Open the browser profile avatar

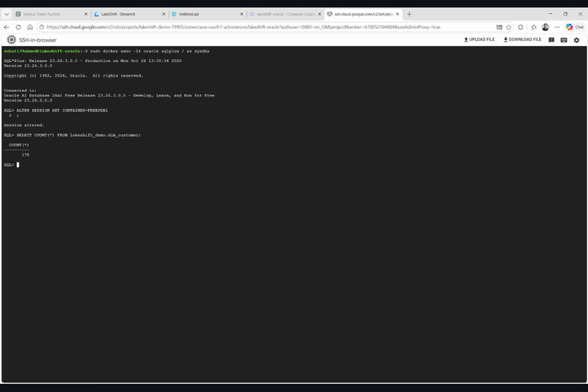(546, 27)
